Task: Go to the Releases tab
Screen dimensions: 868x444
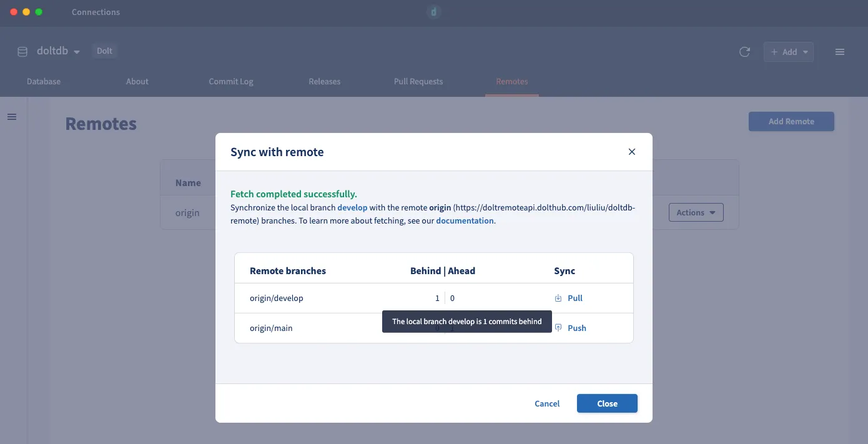Action: pyautogui.click(x=325, y=81)
